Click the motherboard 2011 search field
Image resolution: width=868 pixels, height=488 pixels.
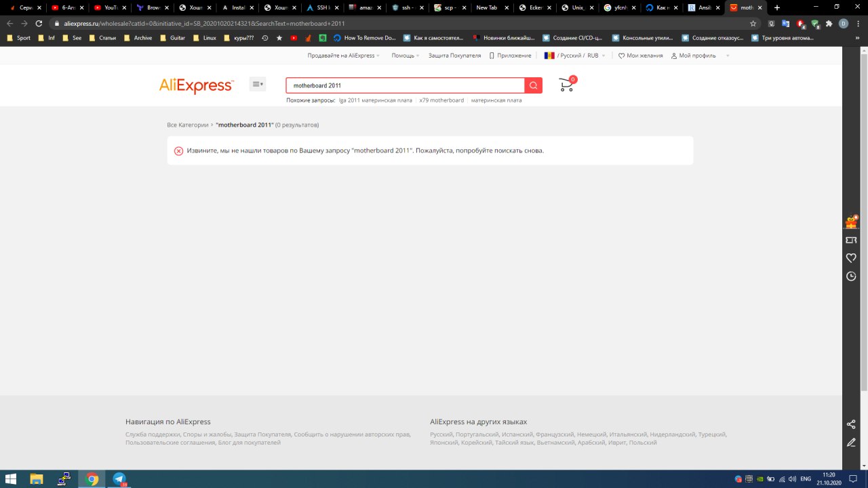405,85
